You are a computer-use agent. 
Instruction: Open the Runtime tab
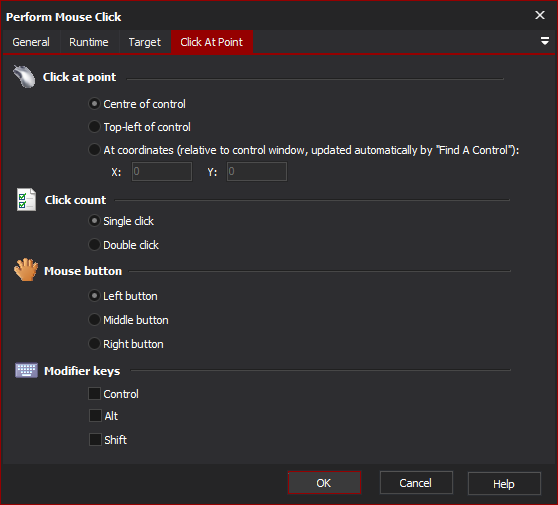(89, 42)
